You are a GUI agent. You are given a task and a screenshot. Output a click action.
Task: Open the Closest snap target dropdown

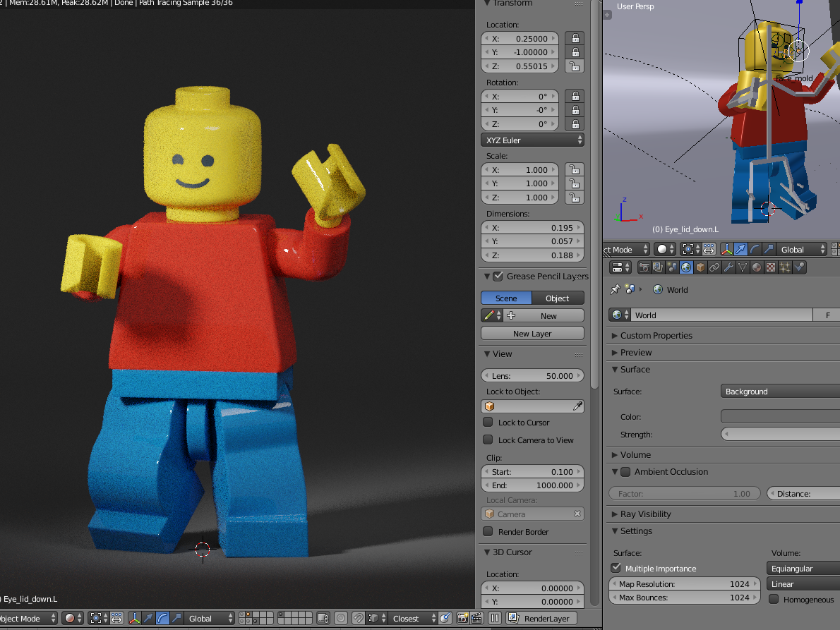(412, 618)
